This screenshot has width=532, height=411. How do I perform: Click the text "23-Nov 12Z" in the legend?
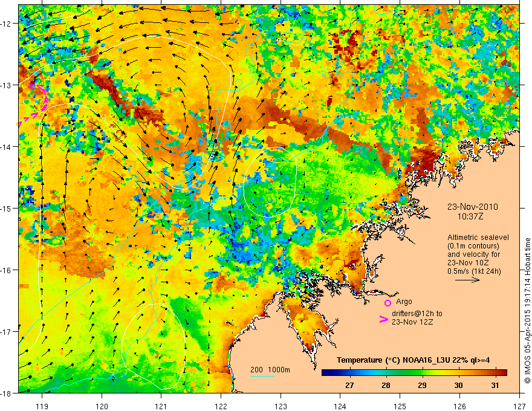click(412, 322)
